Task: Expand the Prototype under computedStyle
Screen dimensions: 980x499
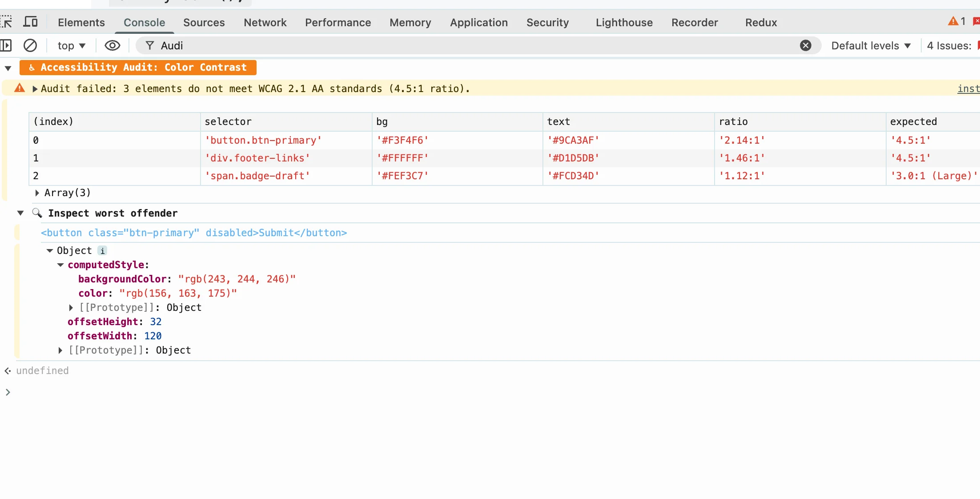Action: [71, 308]
